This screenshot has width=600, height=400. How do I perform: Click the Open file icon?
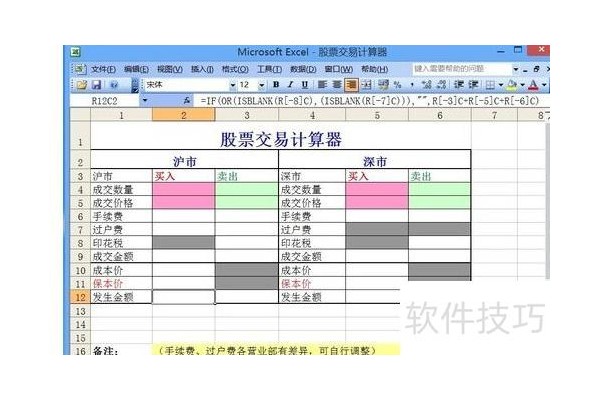pos(82,85)
